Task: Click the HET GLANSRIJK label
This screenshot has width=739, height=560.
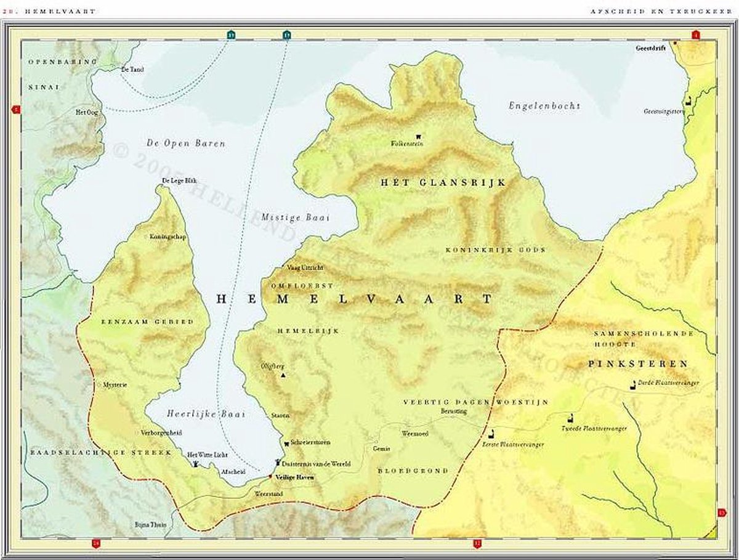Action: pyautogui.click(x=443, y=182)
